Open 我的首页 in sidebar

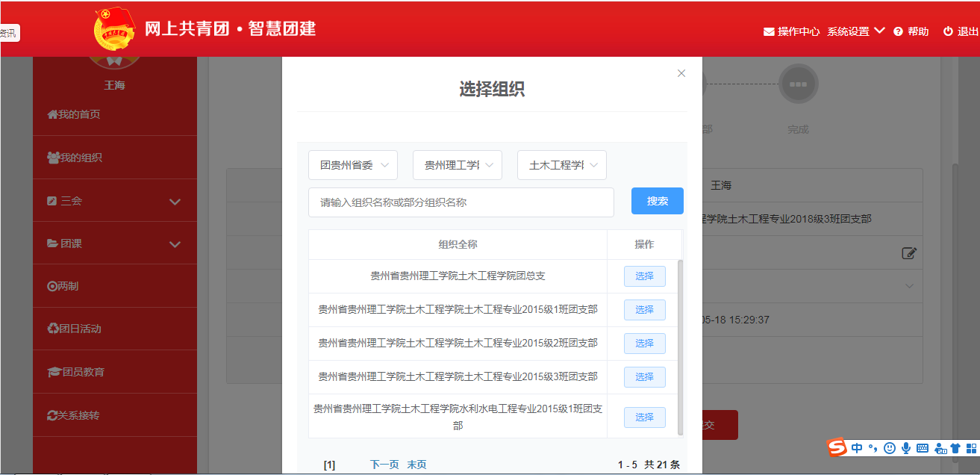(74, 114)
